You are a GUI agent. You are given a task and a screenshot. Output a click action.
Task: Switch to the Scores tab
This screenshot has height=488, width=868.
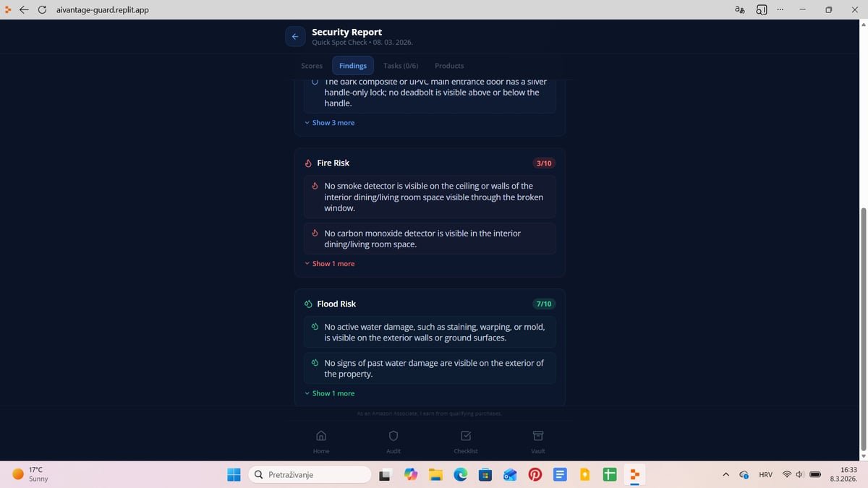point(312,65)
